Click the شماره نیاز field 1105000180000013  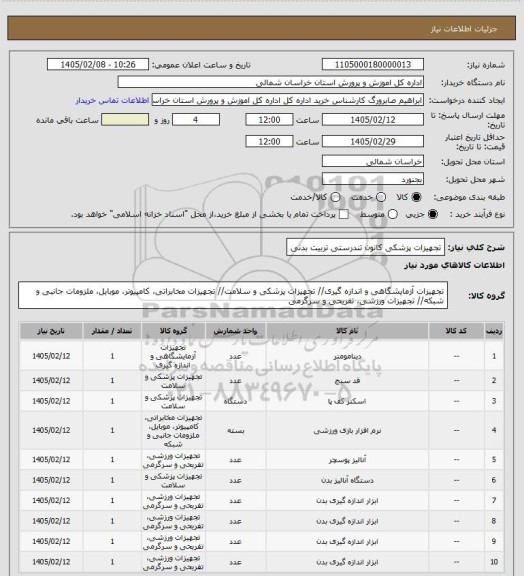point(373,65)
